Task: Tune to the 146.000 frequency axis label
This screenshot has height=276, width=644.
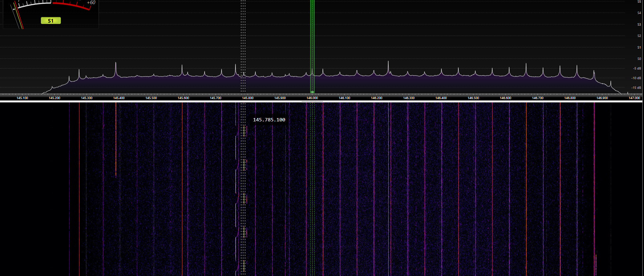Action: tap(312, 98)
